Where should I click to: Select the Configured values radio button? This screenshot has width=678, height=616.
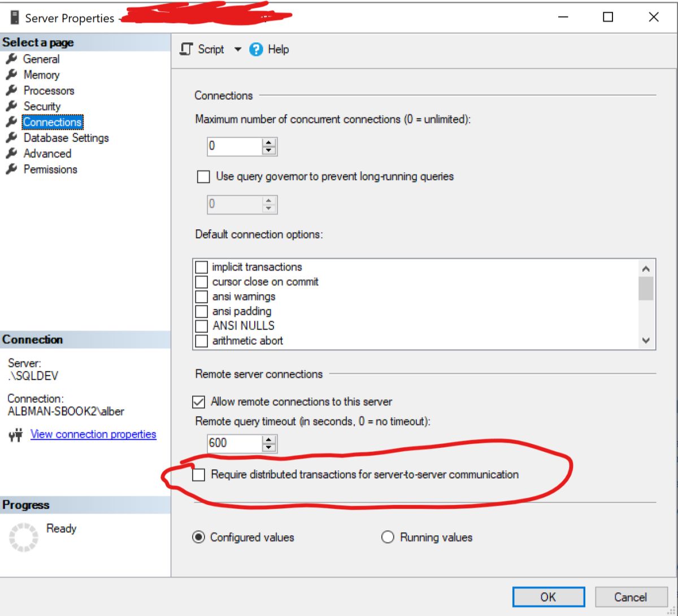pyautogui.click(x=198, y=538)
